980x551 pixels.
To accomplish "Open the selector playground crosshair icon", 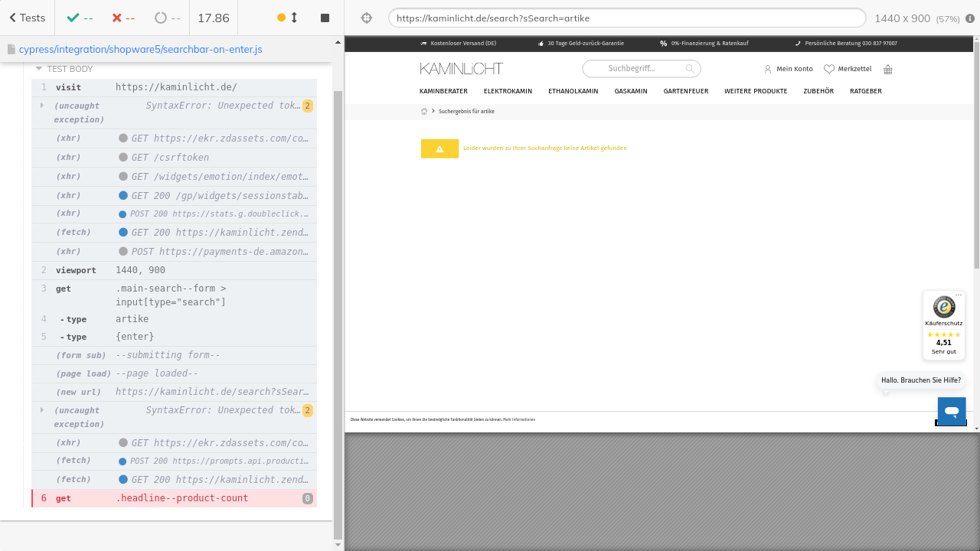I will [366, 18].
